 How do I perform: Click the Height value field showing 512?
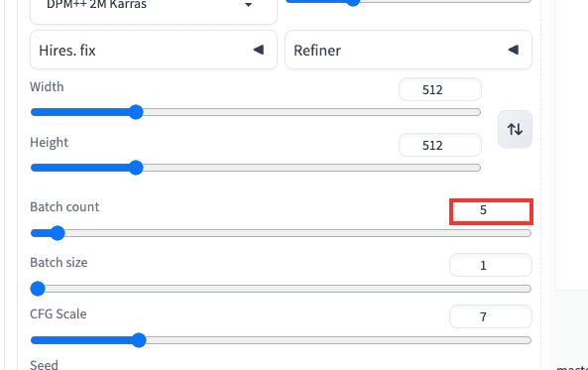[x=440, y=145]
